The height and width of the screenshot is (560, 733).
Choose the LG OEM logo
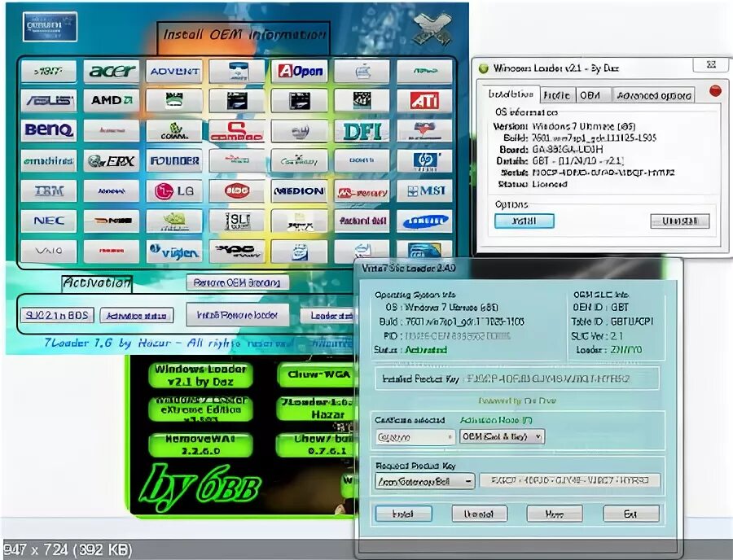174,190
